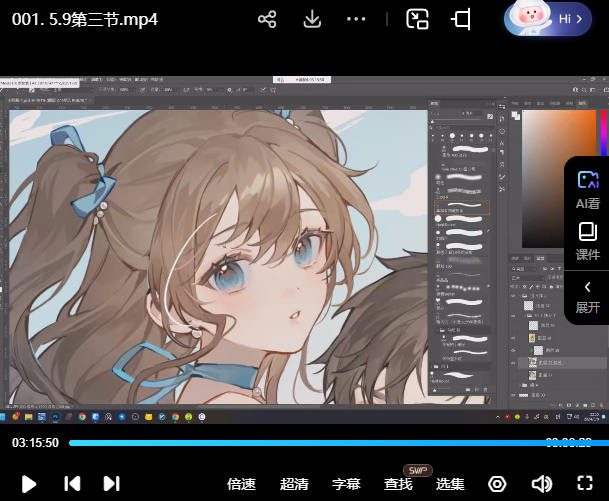
Task: Open the 选集 episode list
Action: [x=450, y=484]
